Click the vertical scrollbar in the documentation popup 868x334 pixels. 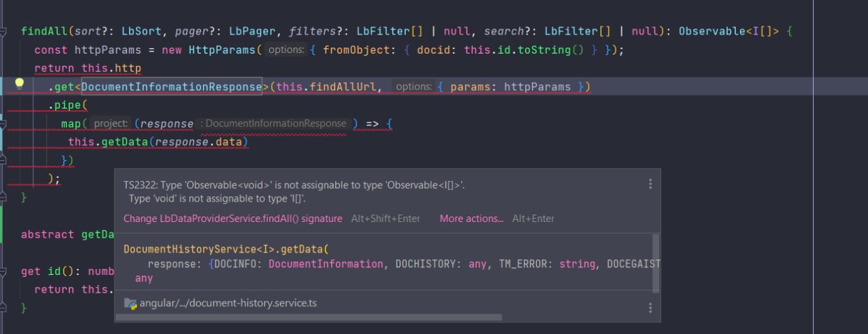(x=655, y=263)
